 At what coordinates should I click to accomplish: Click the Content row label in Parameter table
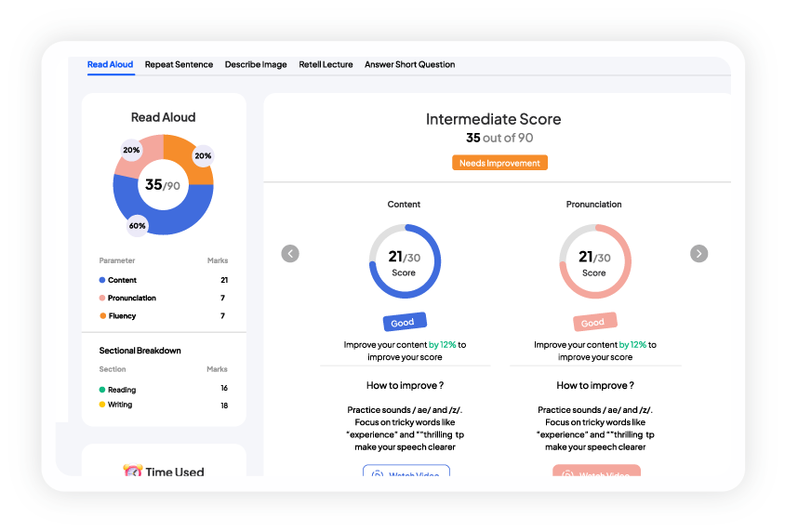pyautogui.click(x=122, y=280)
